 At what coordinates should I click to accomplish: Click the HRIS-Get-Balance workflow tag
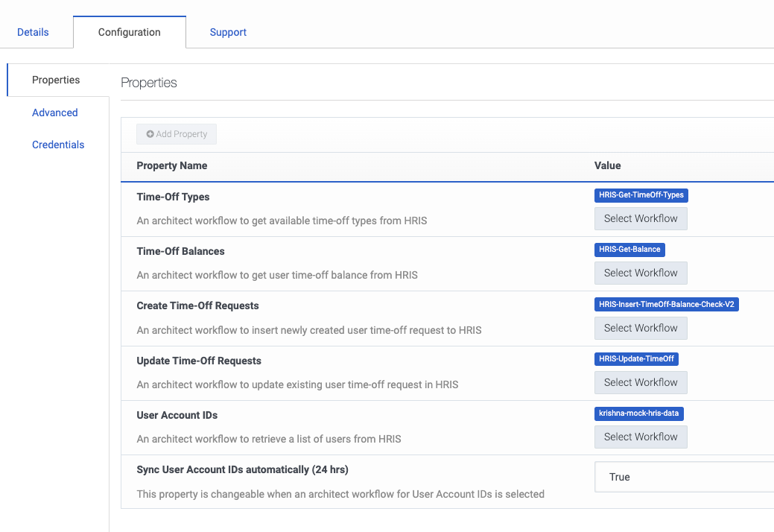coord(629,250)
